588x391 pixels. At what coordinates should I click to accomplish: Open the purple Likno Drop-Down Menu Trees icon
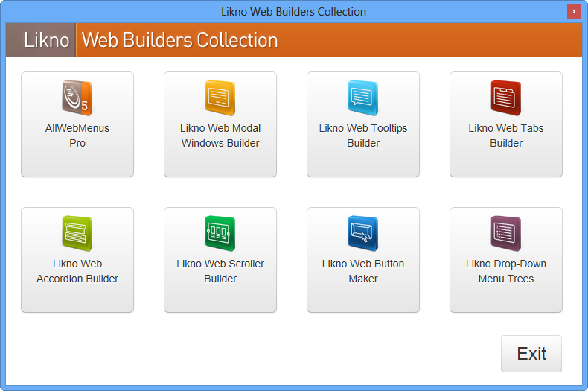point(506,233)
